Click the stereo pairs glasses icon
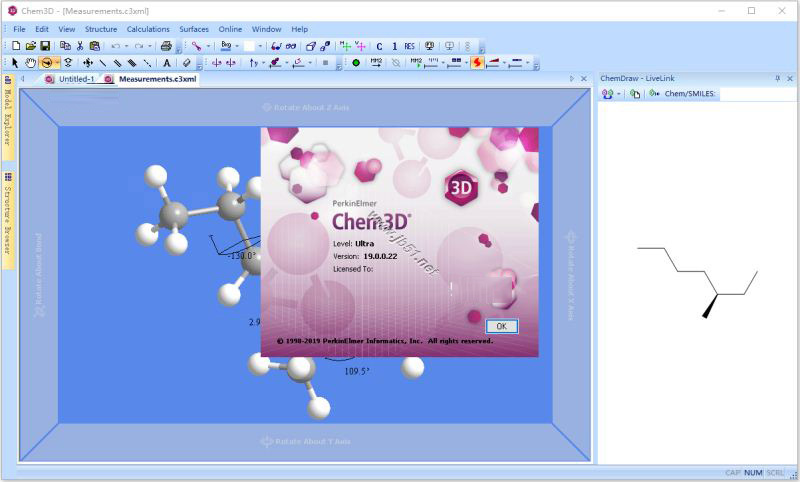The image size is (800, 482). [291, 46]
